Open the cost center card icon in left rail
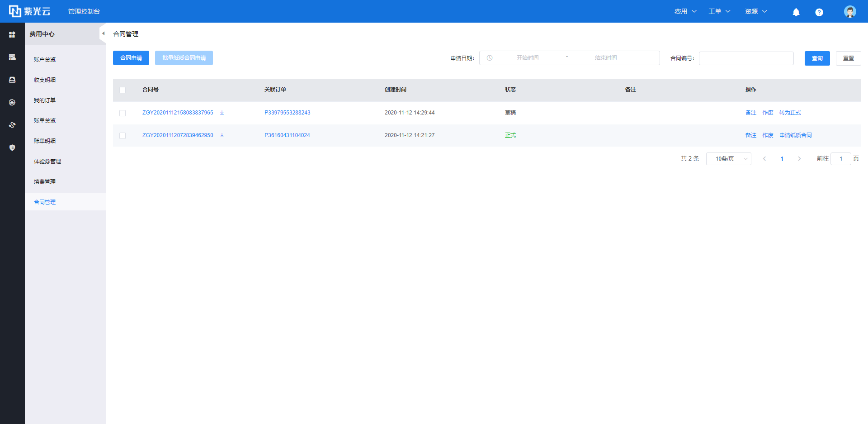This screenshot has width=868, height=424. click(12, 57)
